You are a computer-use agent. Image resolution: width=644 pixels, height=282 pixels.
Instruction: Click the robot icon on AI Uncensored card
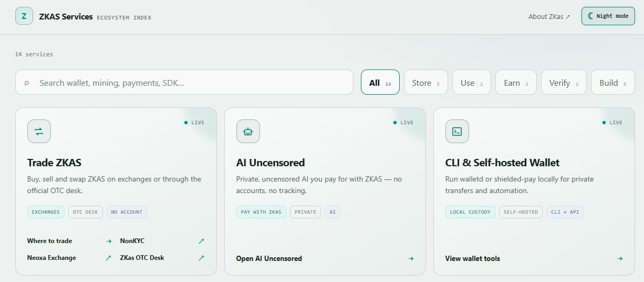coord(248,132)
